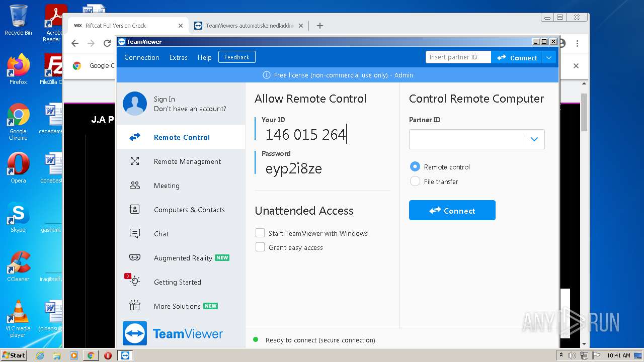Click the password text eyp2i8ze
Screen dimensions: 644x362
pyautogui.click(x=294, y=168)
